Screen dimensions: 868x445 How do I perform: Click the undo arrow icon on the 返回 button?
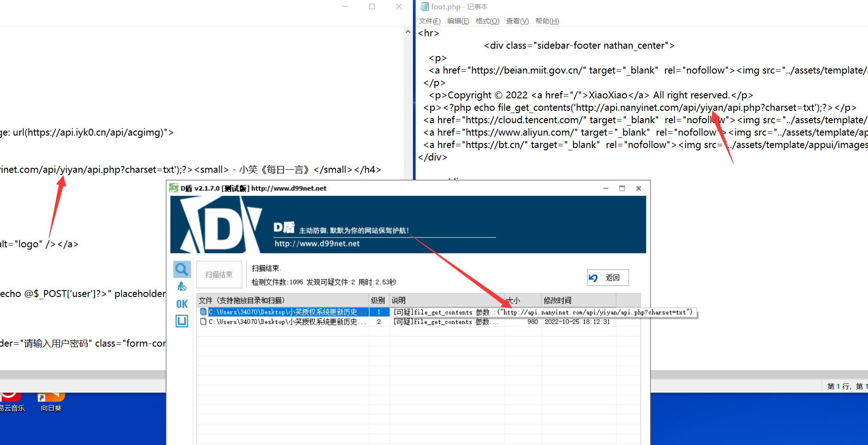coord(593,278)
